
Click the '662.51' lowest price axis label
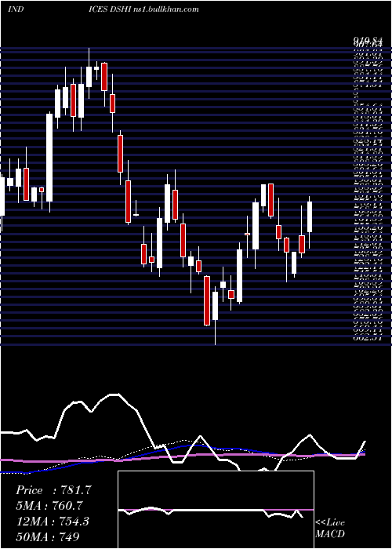(367, 338)
